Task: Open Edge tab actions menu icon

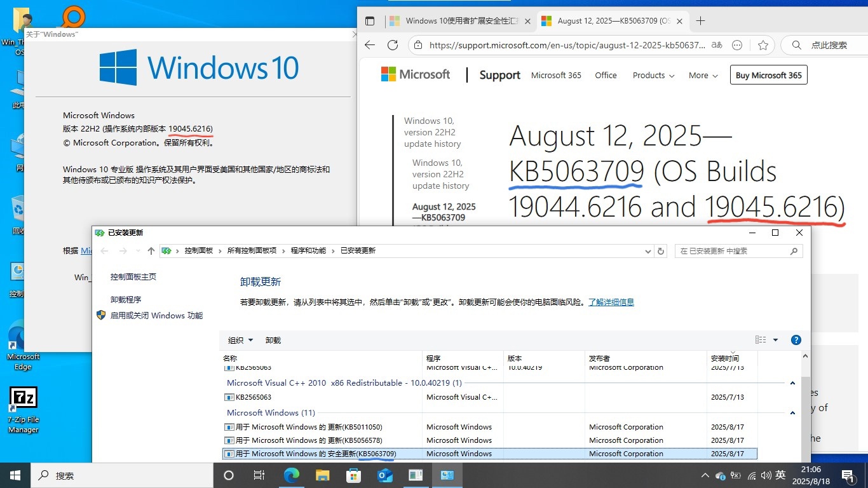Action: pyautogui.click(x=369, y=21)
